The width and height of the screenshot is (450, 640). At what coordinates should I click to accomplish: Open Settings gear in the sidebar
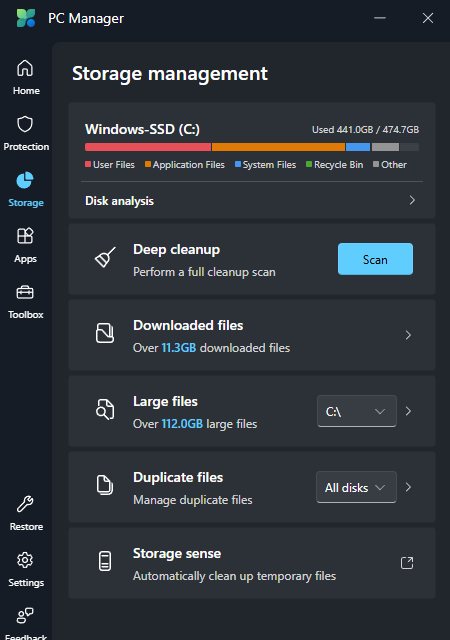tap(25, 560)
